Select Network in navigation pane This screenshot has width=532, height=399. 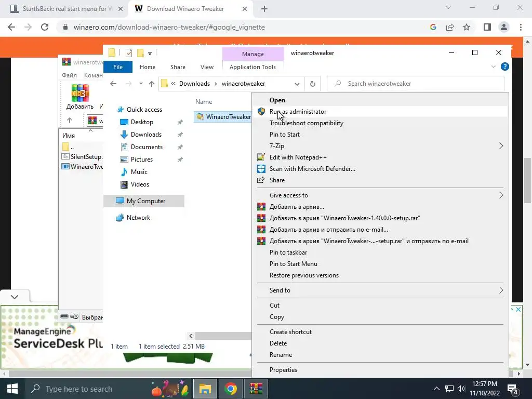(x=138, y=218)
